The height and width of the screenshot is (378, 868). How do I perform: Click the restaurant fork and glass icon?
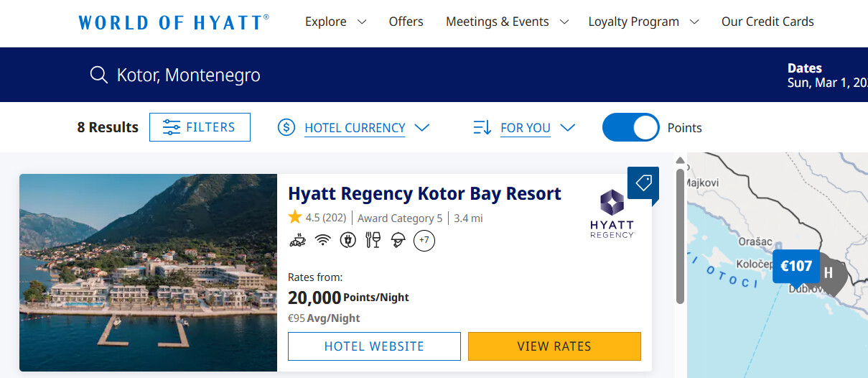pyautogui.click(x=373, y=241)
